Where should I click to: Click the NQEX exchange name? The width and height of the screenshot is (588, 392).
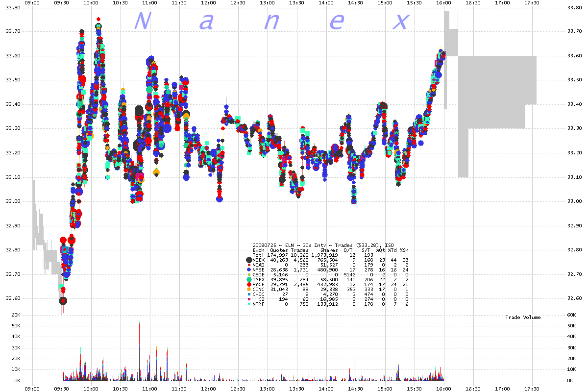pyautogui.click(x=259, y=260)
